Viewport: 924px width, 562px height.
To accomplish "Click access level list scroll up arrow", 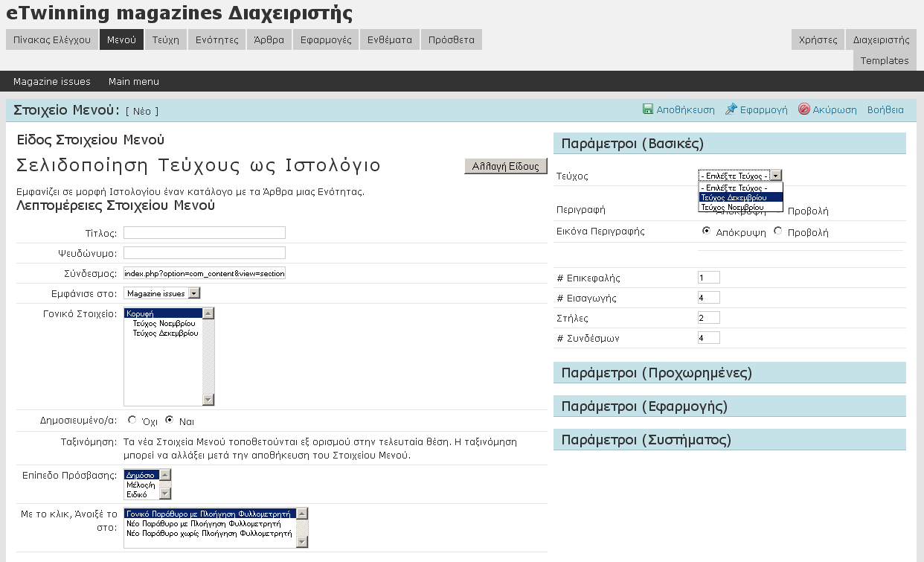I will (x=166, y=474).
